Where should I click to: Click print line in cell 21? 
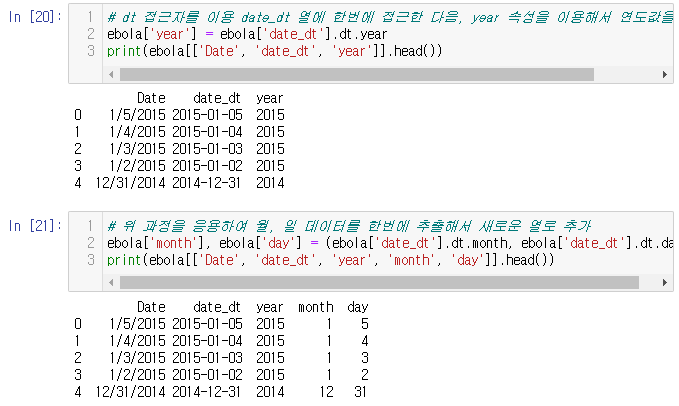tap(330, 260)
